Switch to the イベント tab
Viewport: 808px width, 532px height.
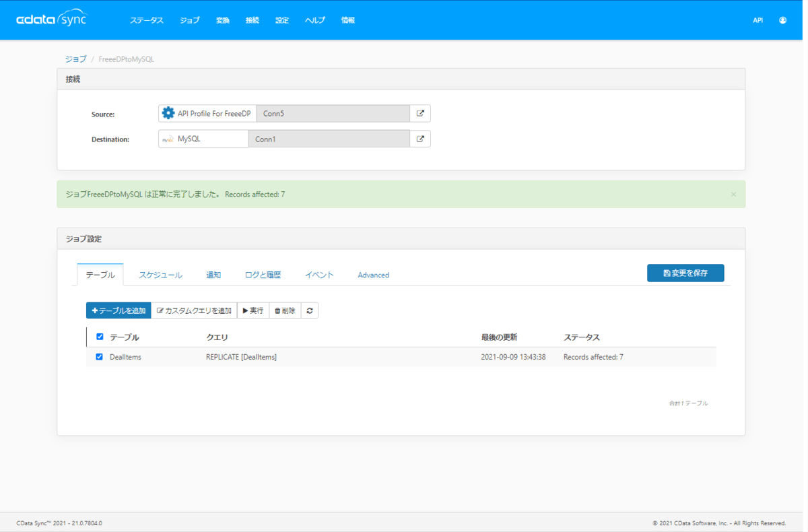(319, 275)
